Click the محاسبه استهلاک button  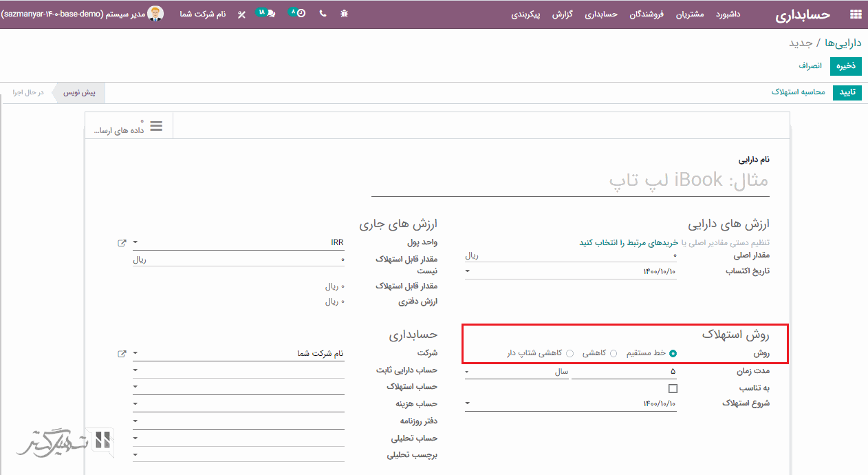[x=799, y=92]
